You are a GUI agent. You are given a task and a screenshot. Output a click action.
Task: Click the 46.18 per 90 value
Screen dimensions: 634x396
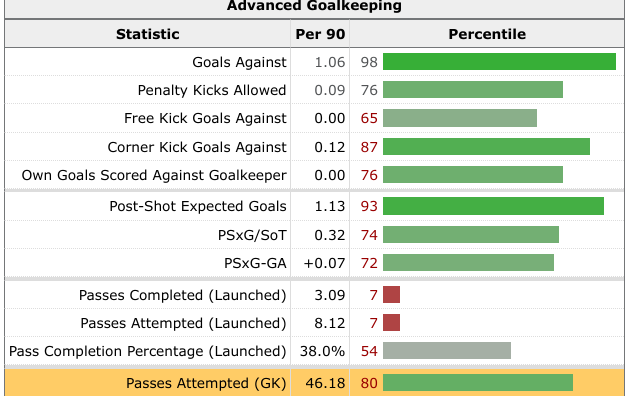pos(325,383)
